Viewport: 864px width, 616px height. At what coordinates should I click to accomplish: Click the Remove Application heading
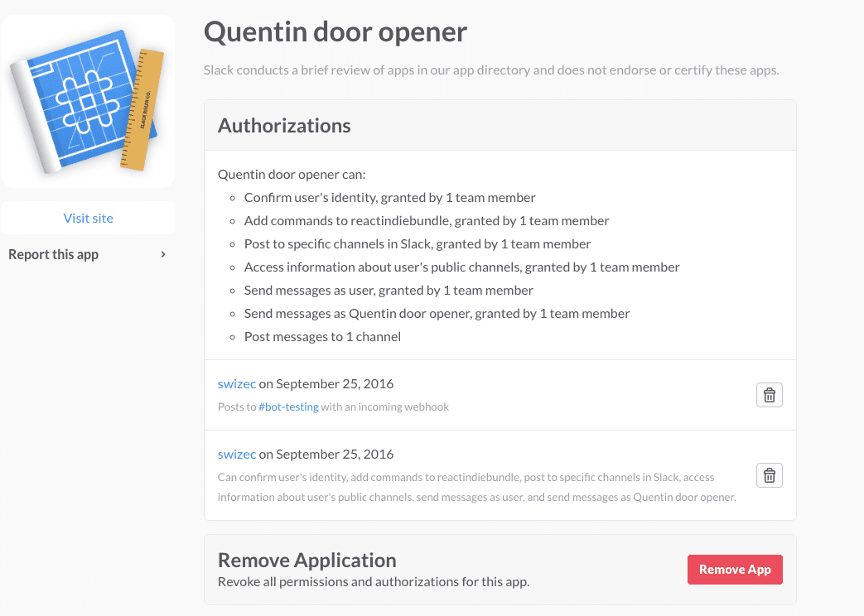click(307, 561)
